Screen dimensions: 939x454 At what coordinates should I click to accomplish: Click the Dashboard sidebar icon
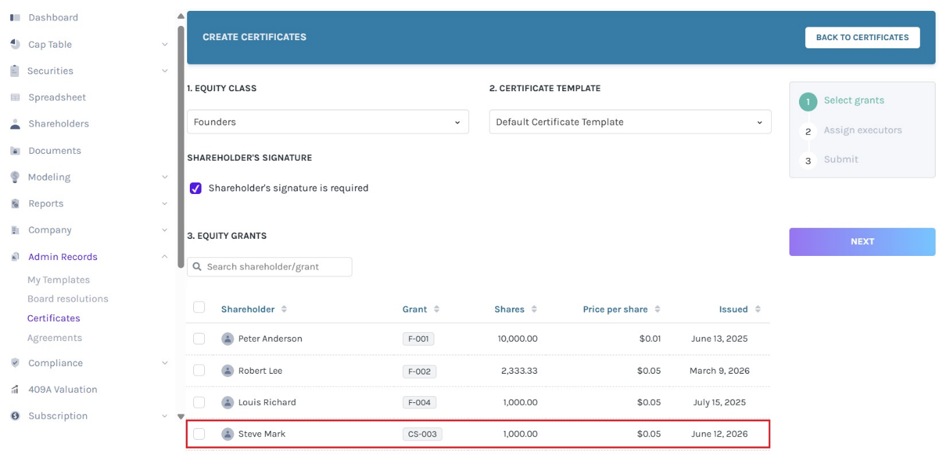[x=16, y=17]
